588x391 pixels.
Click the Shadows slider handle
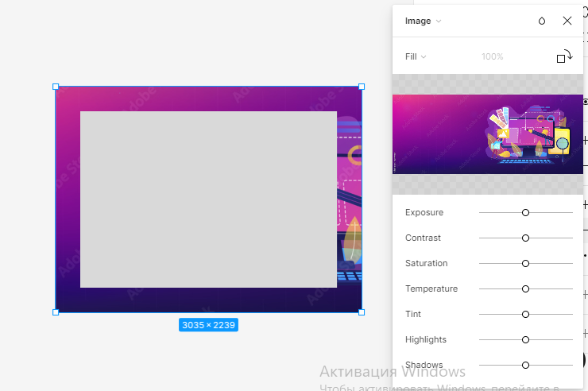coord(525,365)
